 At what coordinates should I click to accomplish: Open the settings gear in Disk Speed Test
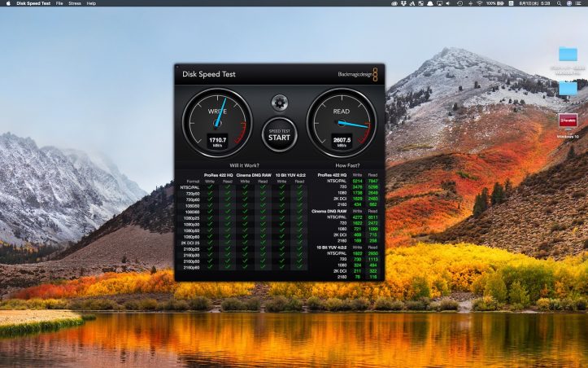280,103
